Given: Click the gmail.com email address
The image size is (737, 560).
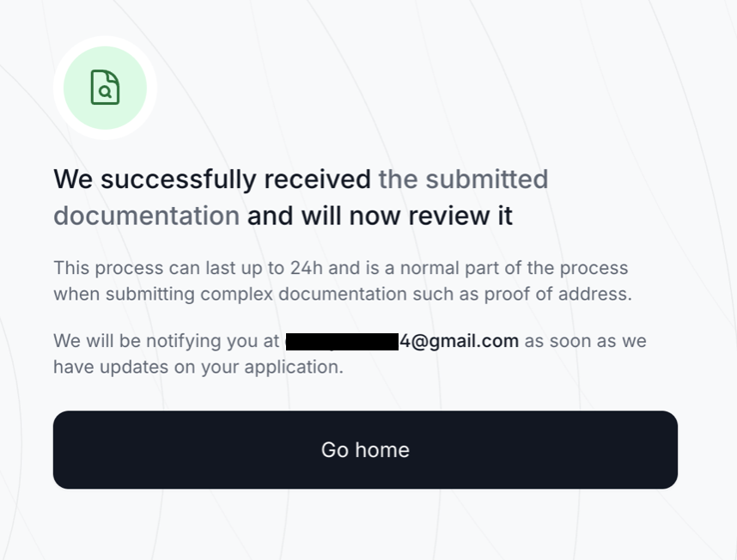Looking at the screenshot, I should (460, 341).
